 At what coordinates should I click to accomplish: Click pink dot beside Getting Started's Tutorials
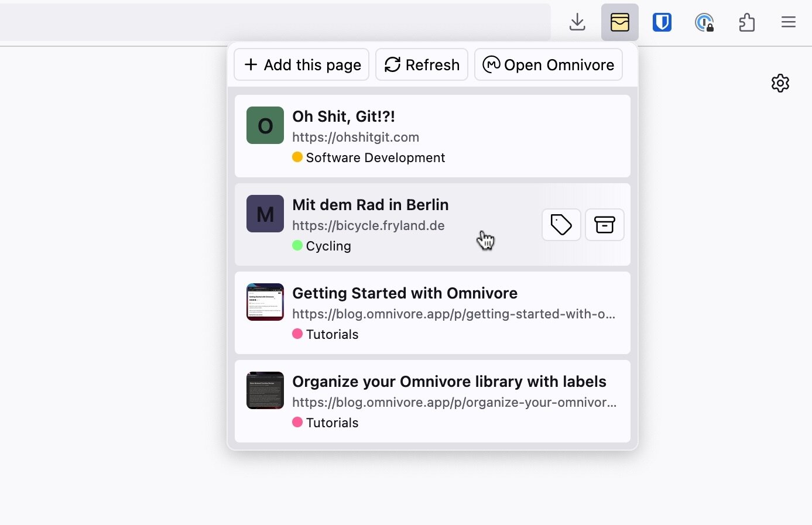(x=297, y=334)
